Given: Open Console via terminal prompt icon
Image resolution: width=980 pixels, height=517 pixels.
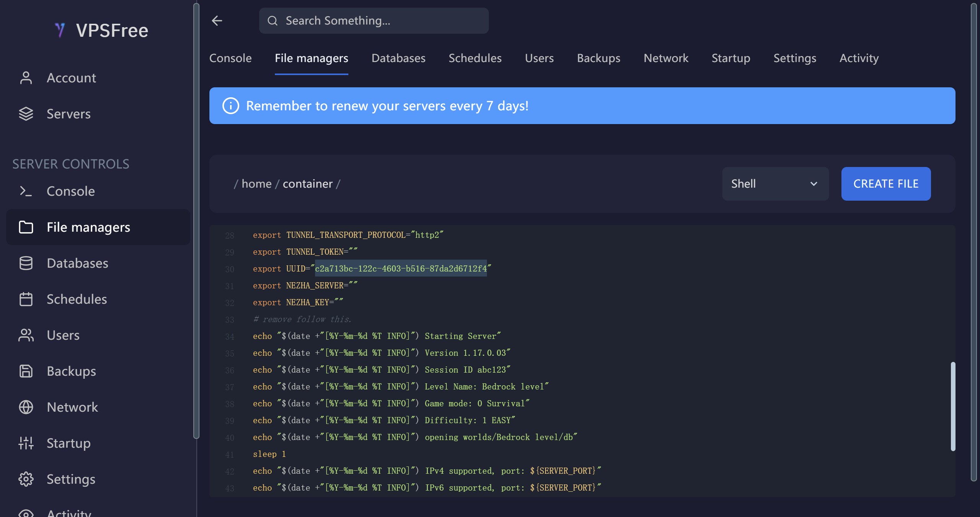Looking at the screenshot, I should tap(26, 191).
